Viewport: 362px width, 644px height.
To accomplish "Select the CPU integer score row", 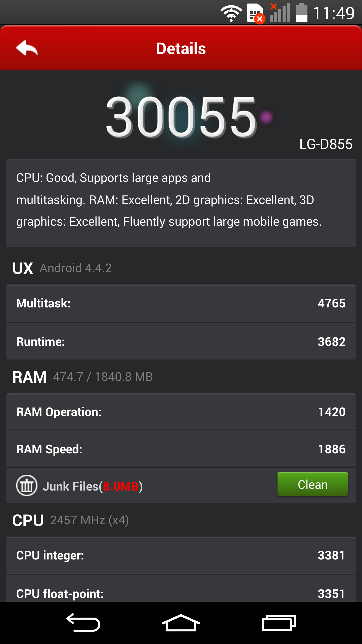I will (x=181, y=555).
